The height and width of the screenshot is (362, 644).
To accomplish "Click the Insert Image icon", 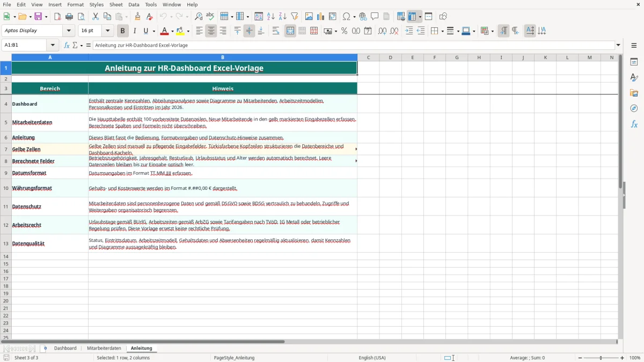I will click(x=309, y=17).
